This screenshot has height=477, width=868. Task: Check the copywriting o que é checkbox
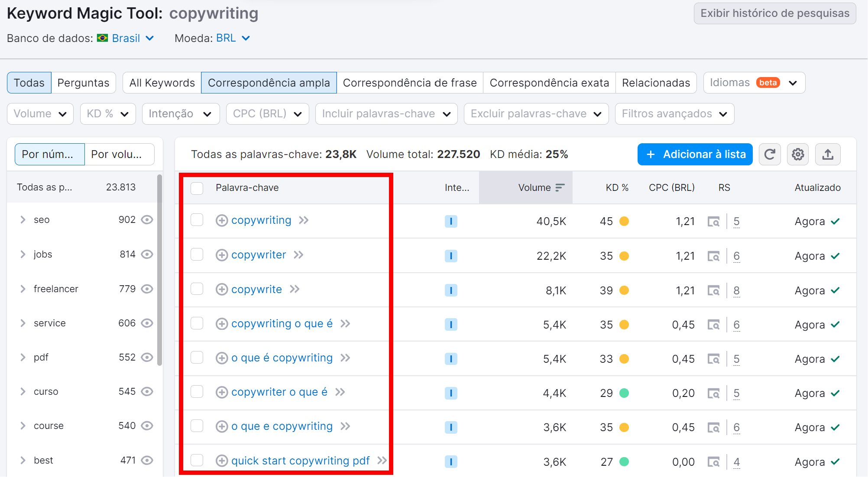(x=197, y=323)
